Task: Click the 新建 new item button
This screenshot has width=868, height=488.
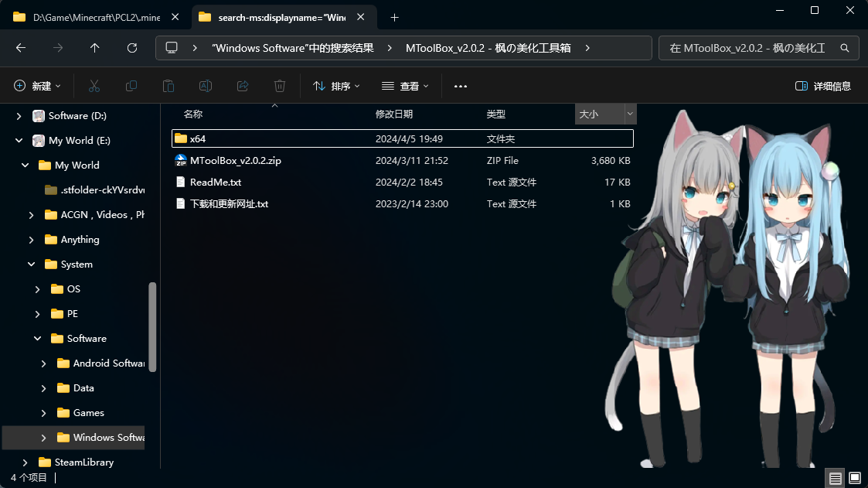Action: 37,86
